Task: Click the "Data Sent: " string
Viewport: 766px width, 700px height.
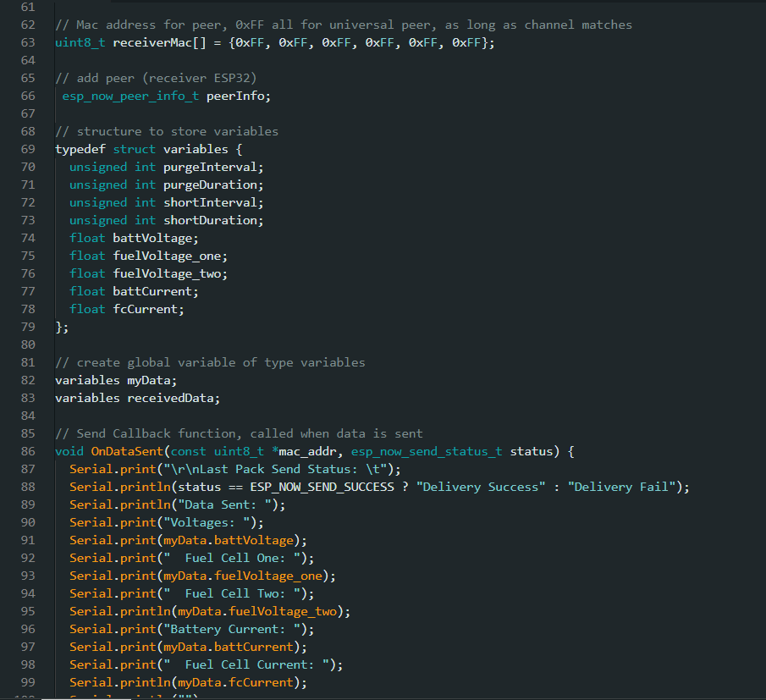Action: (x=224, y=504)
